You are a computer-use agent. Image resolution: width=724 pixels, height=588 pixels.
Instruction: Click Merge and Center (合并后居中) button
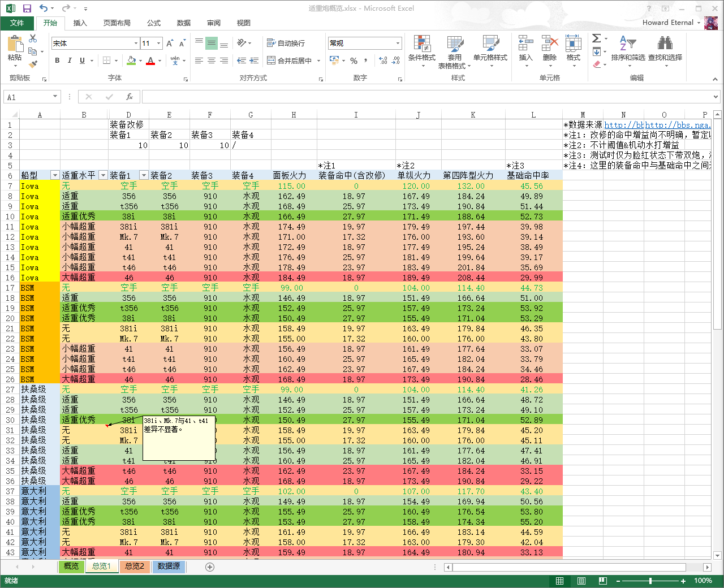(x=290, y=60)
